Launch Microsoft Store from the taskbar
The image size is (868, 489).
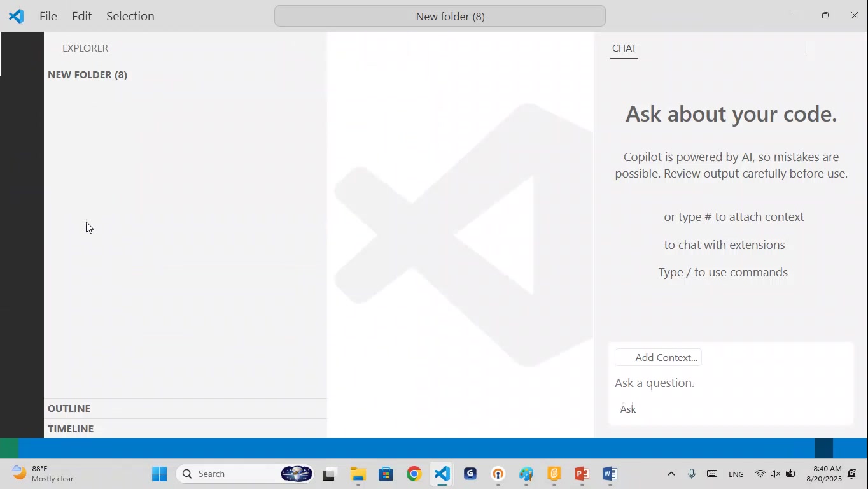(x=386, y=474)
